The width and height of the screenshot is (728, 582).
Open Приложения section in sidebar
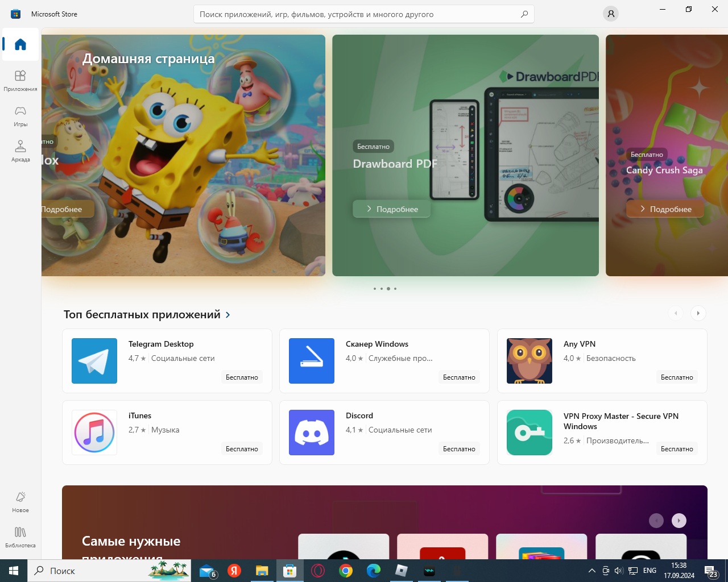20,81
